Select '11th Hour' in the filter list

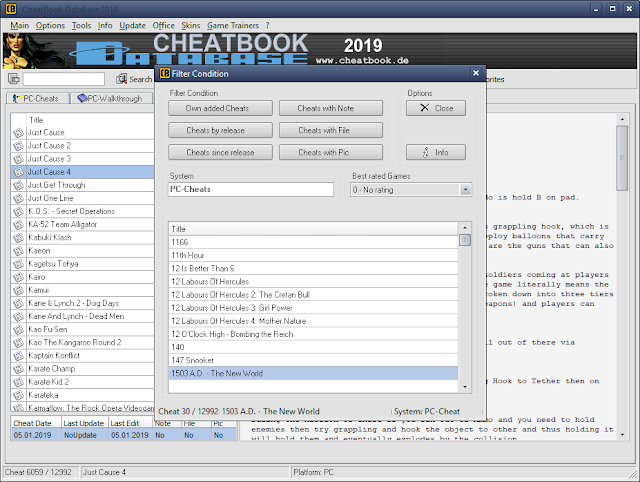(313, 255)
